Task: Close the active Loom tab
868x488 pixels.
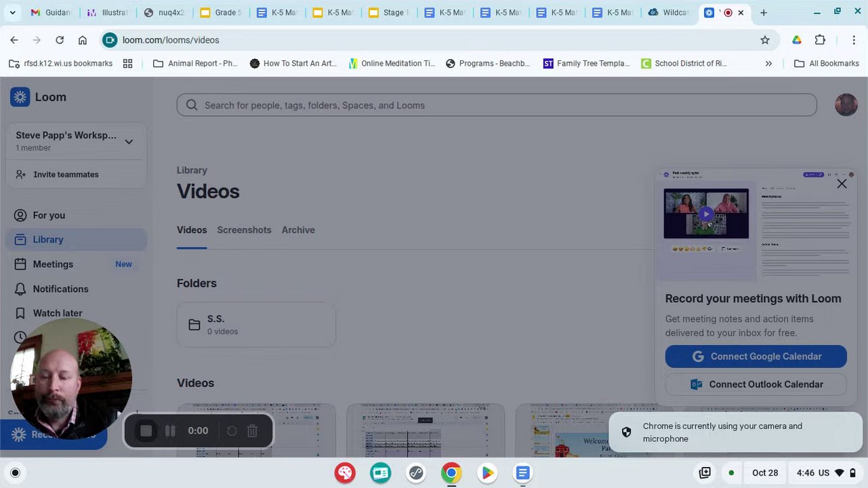Action: [x=741, y=13]
